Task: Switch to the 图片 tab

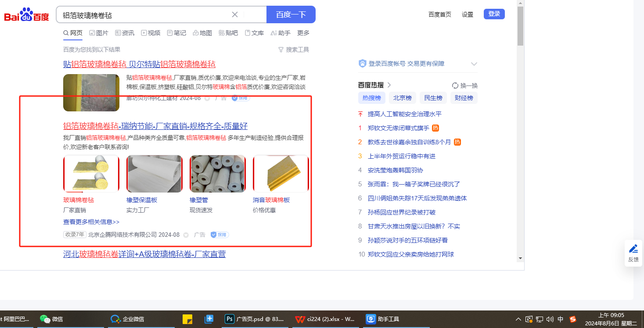Action: click(x=99, y=33)
